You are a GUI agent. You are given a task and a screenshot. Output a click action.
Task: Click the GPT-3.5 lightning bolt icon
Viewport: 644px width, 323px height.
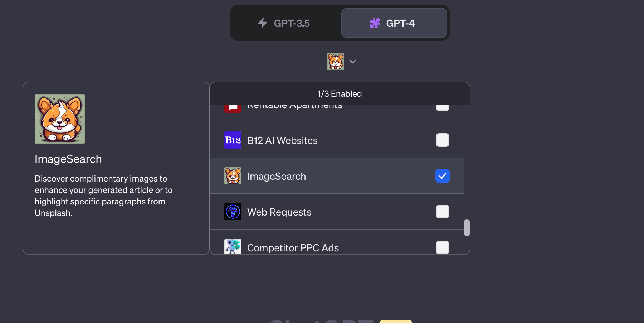point(263,23)
